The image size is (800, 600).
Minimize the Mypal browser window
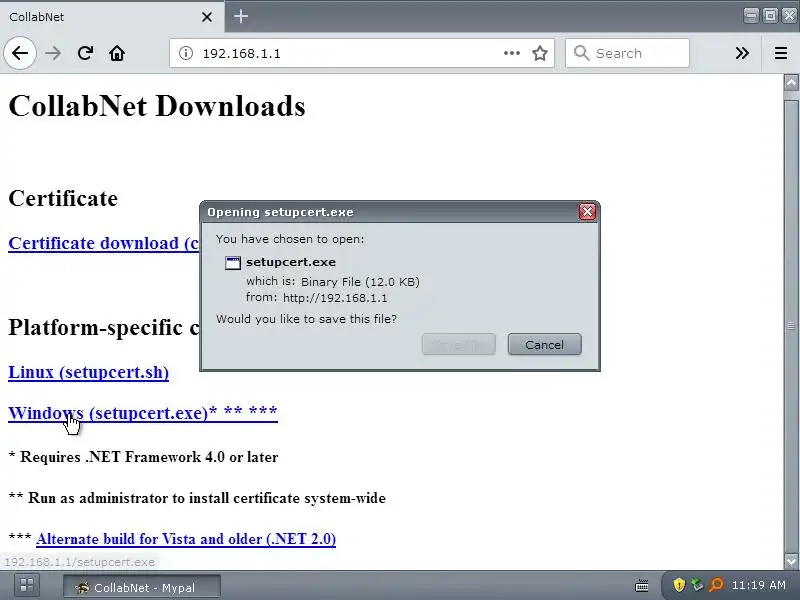[751, 15]
